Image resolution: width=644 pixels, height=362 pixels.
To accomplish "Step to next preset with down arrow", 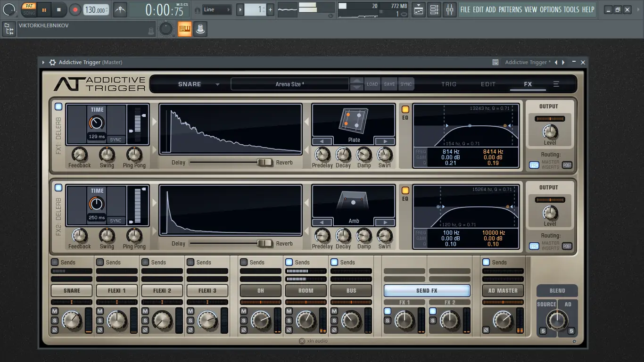I will 357,87.
